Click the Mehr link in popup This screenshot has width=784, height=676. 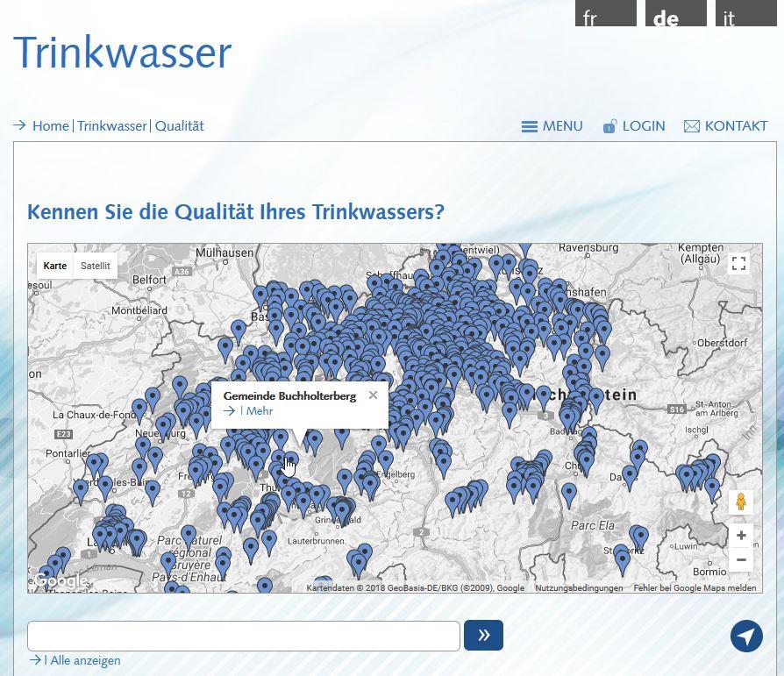pyautogui.click(x=259, y=411)
